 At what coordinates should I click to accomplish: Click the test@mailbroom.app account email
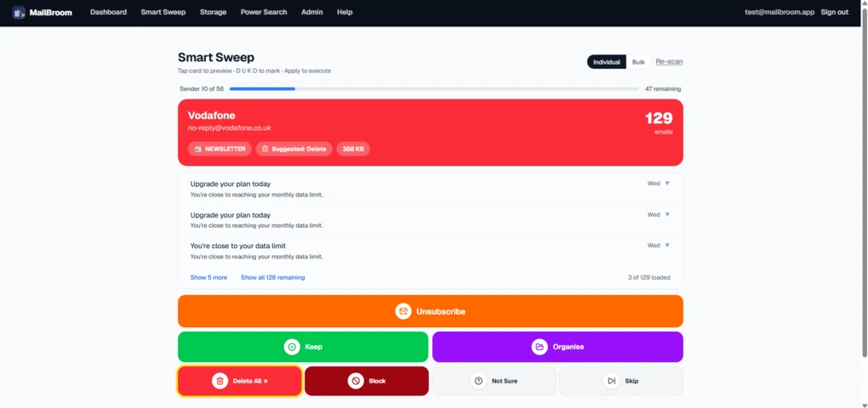[779, 12]
